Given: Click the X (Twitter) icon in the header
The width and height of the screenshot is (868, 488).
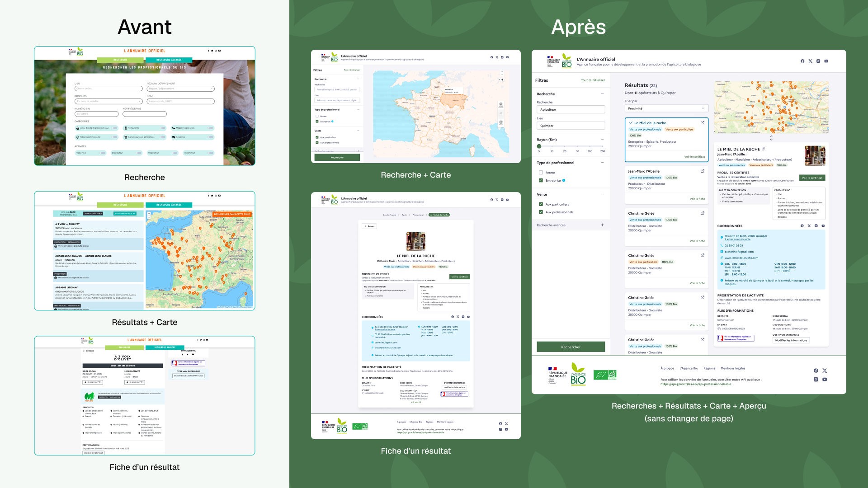Looking at the screenshot, I should pyautogui.click(x=810, y=61).
